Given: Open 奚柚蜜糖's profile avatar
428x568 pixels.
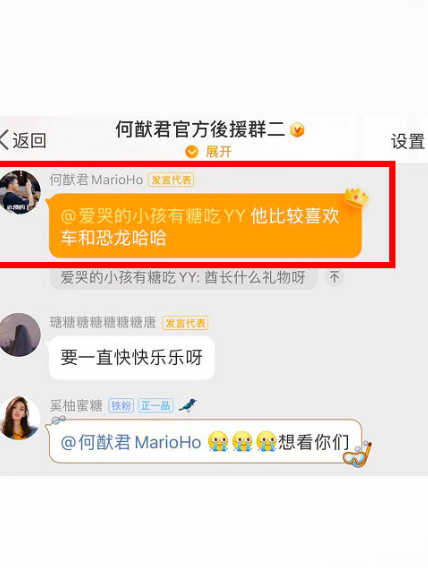Looking at the screenshot, I should click(20, 418).
